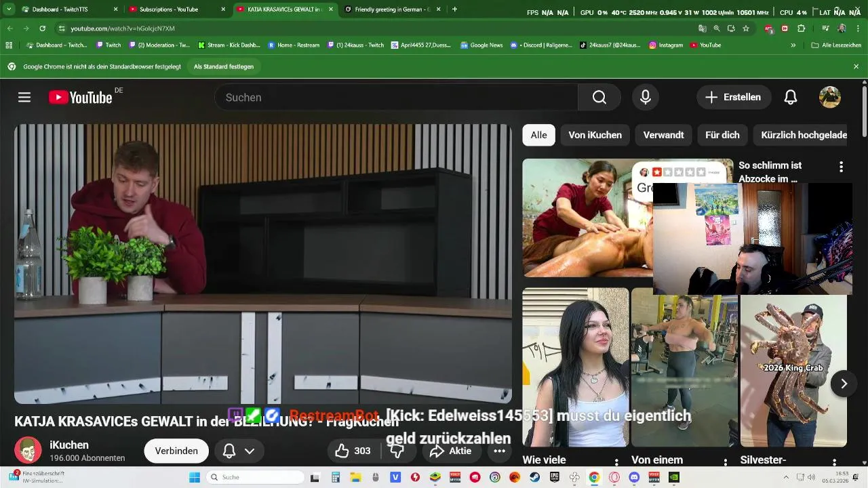The height and width of the screenshot is (488, 868).
Task: Open options for 'So schlimm ist Abzocke' video
Action: (x=841, y=167)
